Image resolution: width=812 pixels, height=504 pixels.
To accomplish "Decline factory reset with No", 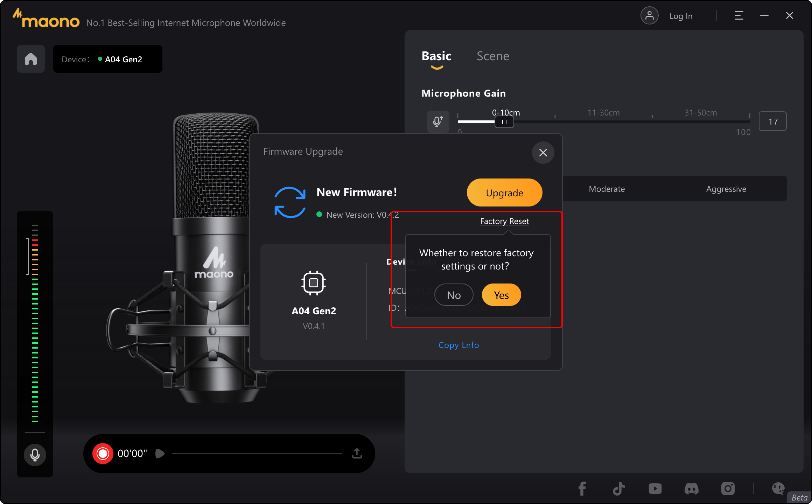I will click(454, 295).
